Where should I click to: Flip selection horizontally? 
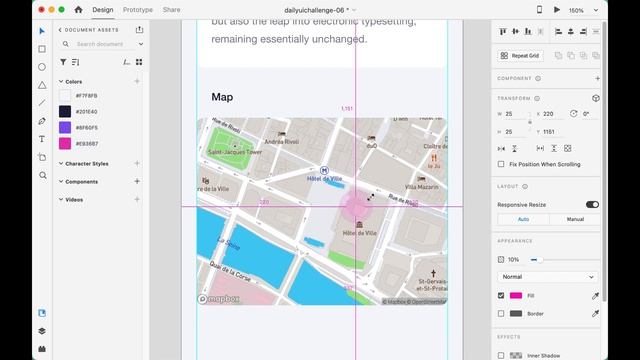point(502,149)
